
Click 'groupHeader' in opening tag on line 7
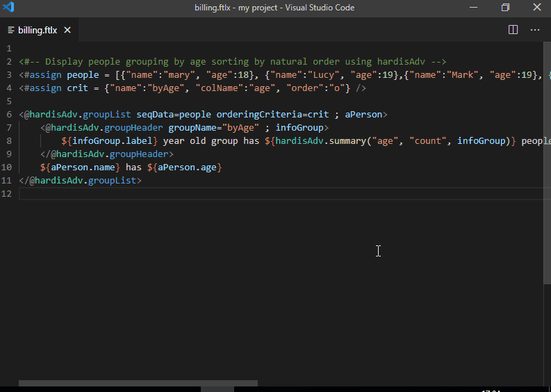(133, 128)
